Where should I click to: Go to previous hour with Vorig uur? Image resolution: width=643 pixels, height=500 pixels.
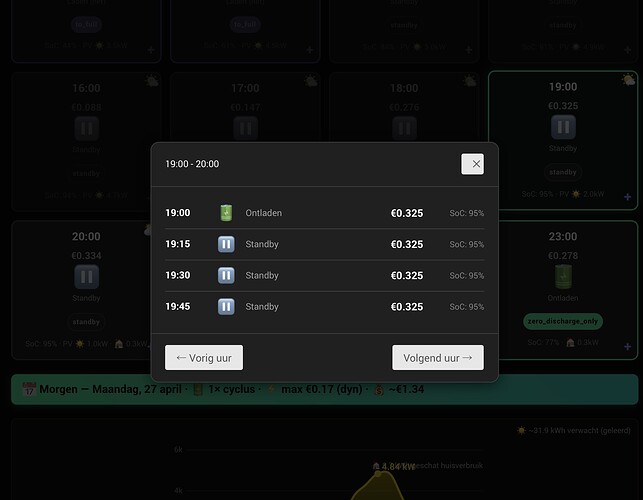pos(204,358)
